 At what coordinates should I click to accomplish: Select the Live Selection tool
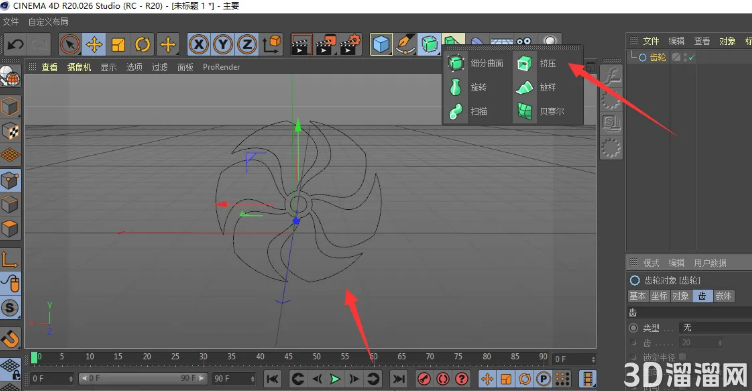(70, 45)
